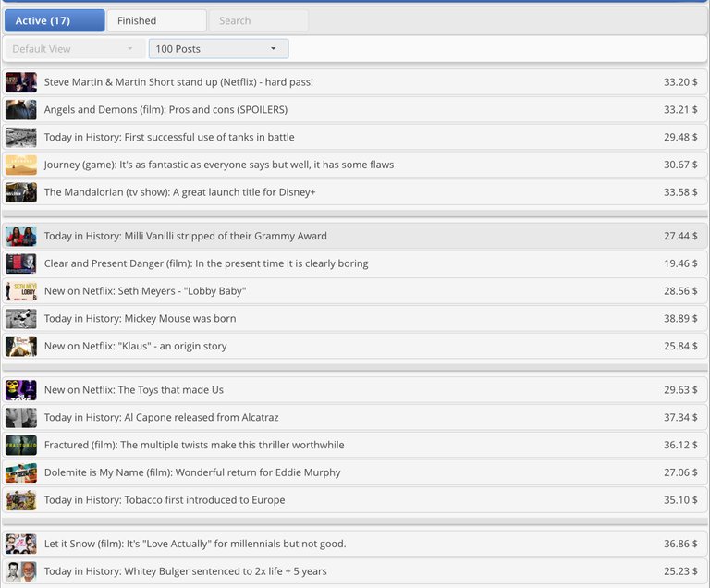Click the 38.89 $ payout value
This screenshot has width=710, height=588.
coord(680,319)
